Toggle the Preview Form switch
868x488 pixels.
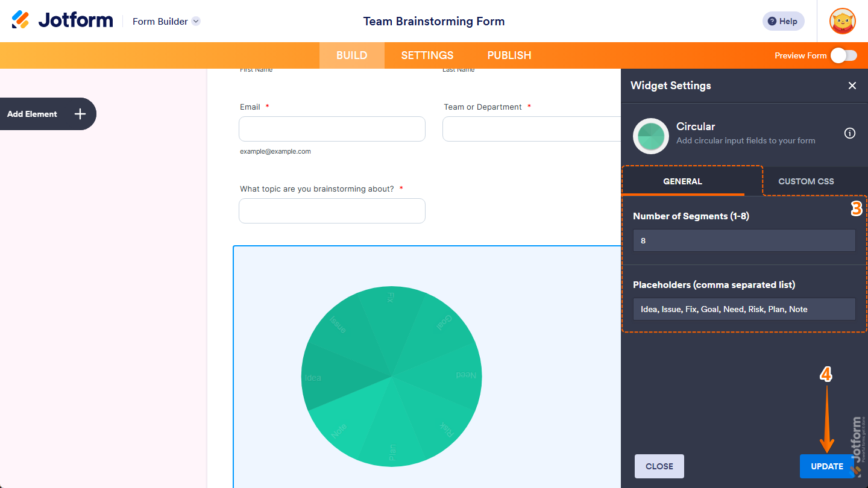click(x=843, y=55)
